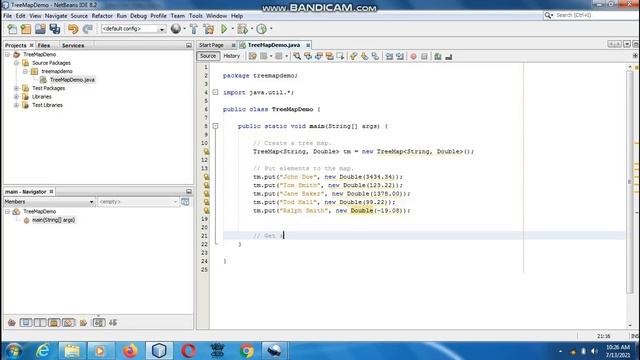Expand the Libraries node
This screenshot has width=640, height=360.
16,97
